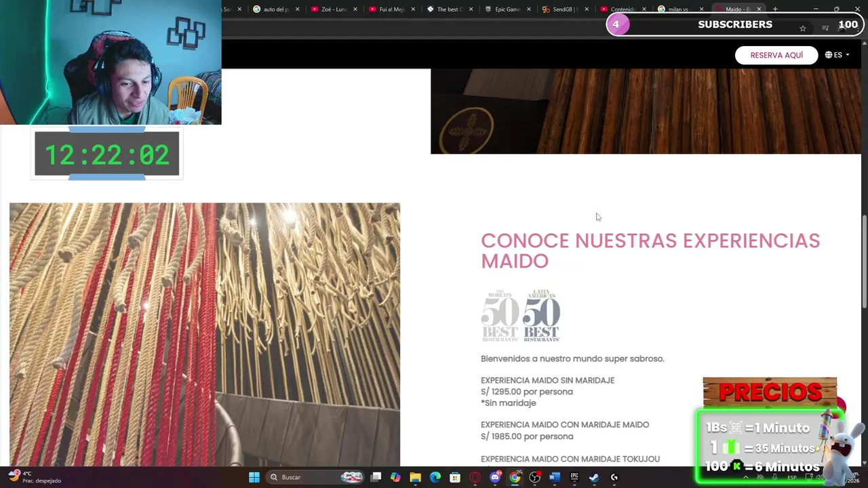Click the page's vertical scrollbar thumb

click(864, 262)
